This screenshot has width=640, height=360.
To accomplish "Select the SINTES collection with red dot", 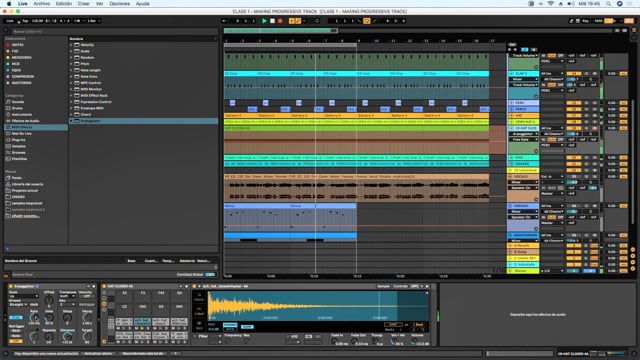I will point(18,45).
